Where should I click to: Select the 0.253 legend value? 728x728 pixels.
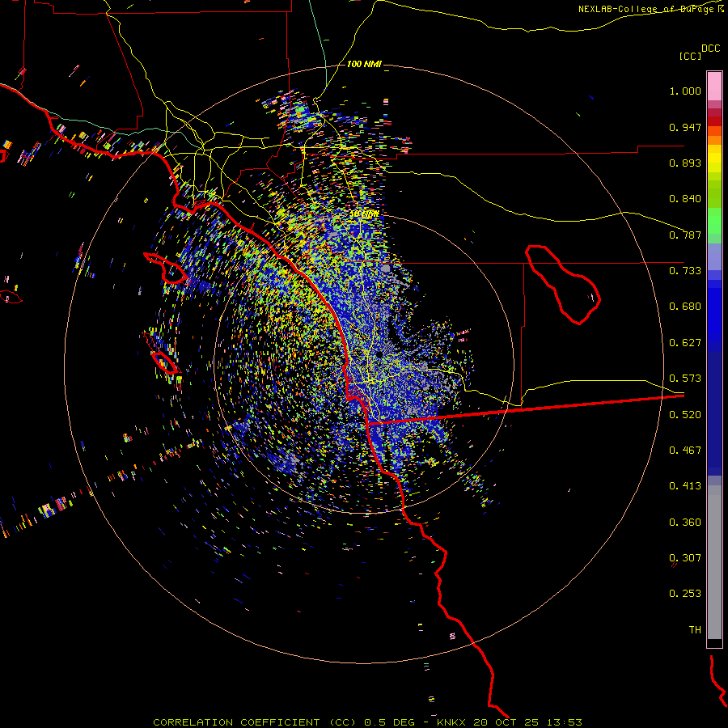[x=685, y=594]
